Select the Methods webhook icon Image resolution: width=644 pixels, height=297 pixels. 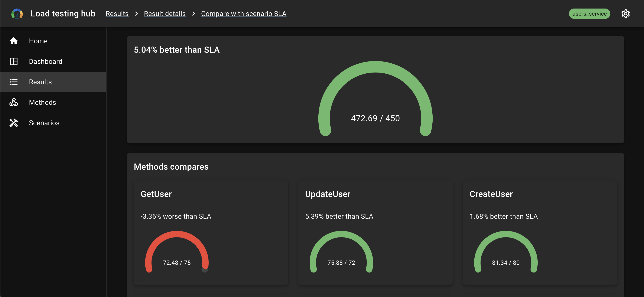click(13, 102)
